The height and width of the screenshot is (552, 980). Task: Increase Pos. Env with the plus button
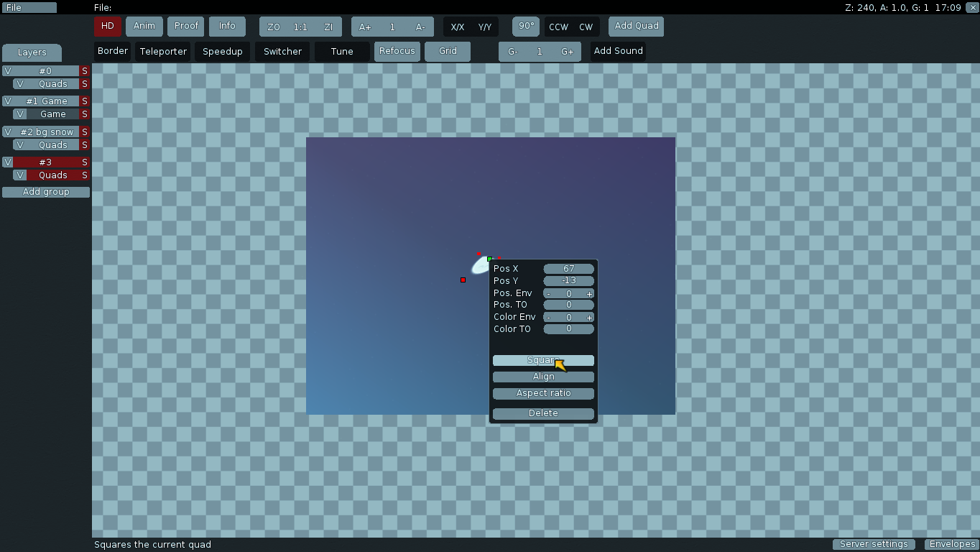[x=589, y=294]
